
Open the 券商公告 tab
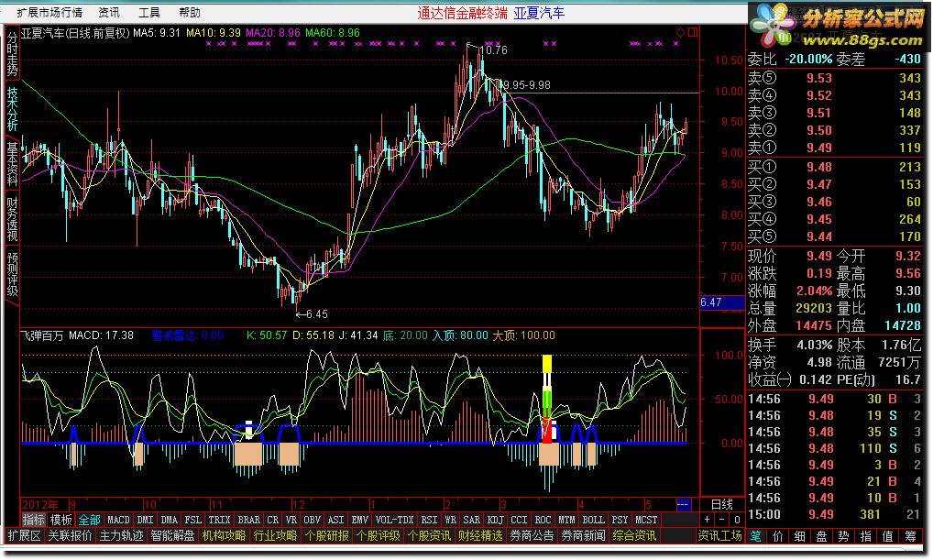532,535
